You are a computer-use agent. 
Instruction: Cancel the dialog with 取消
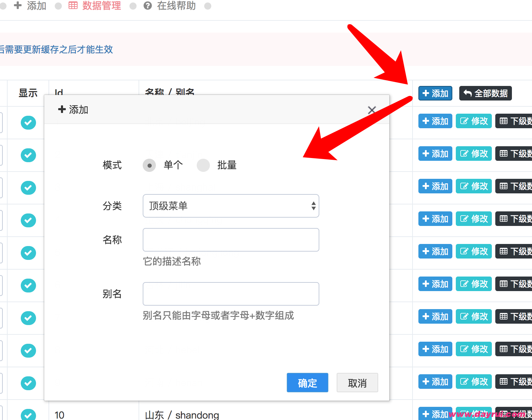pyautogui.click(x=357, y=383)
